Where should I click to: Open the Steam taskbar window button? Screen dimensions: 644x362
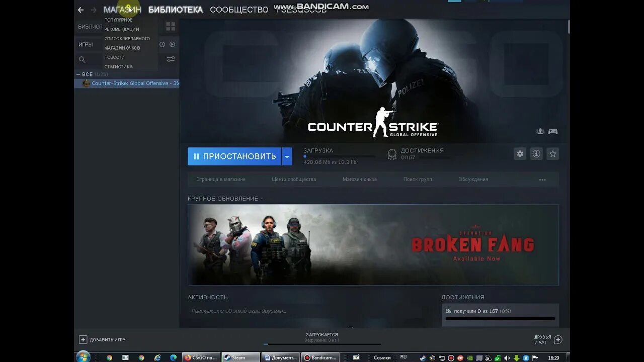(x=240, y=357)
